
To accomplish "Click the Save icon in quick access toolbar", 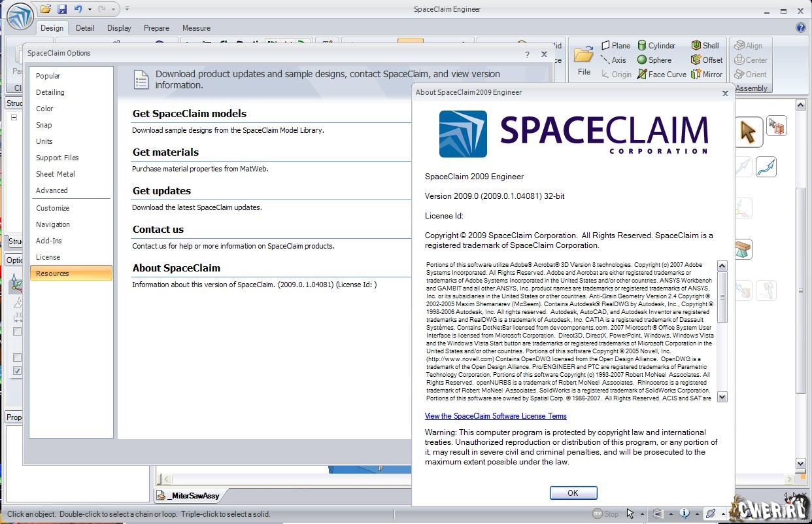I will point(62,9).
